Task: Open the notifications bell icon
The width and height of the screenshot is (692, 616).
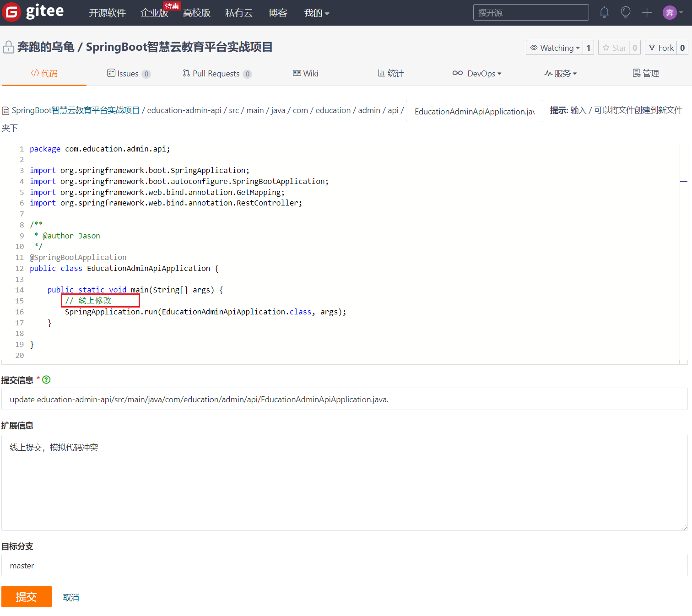Action: (604, 12)
